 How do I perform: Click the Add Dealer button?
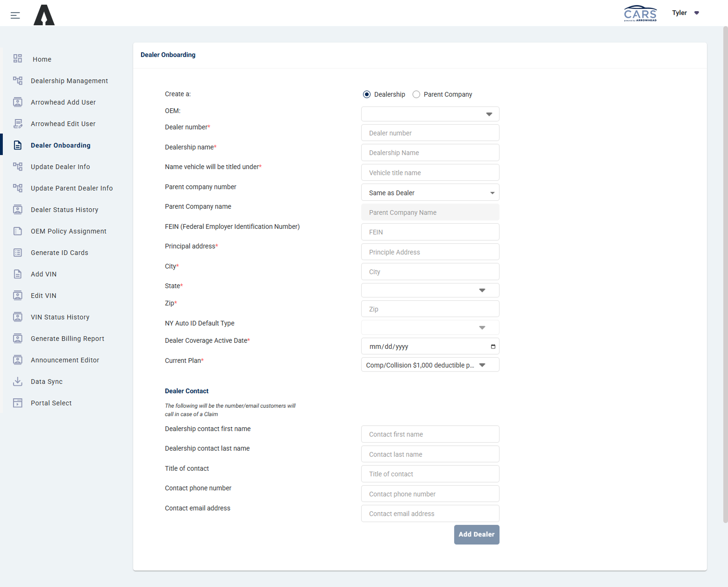click(477, 534)
